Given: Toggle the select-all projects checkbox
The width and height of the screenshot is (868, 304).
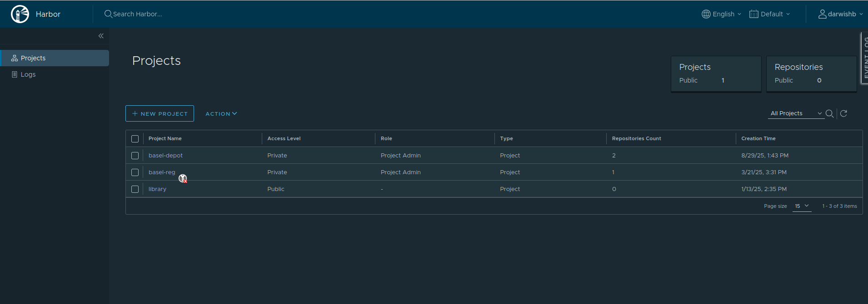Looking at the screenshot, I should pyautogui.click(x=135, y=139).
